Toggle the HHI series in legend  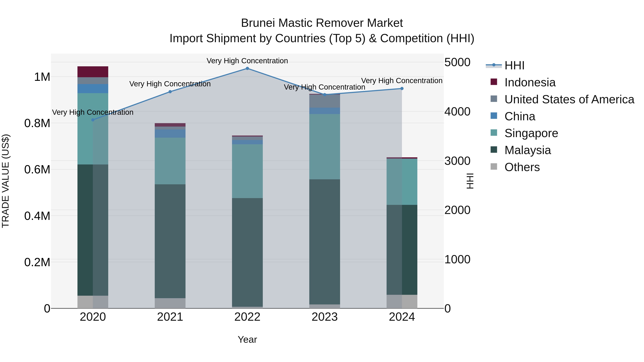[505, 65]
